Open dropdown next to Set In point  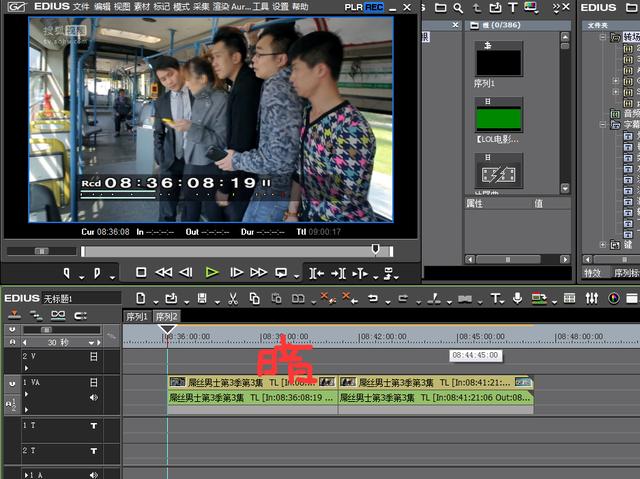tap(82, 277)
